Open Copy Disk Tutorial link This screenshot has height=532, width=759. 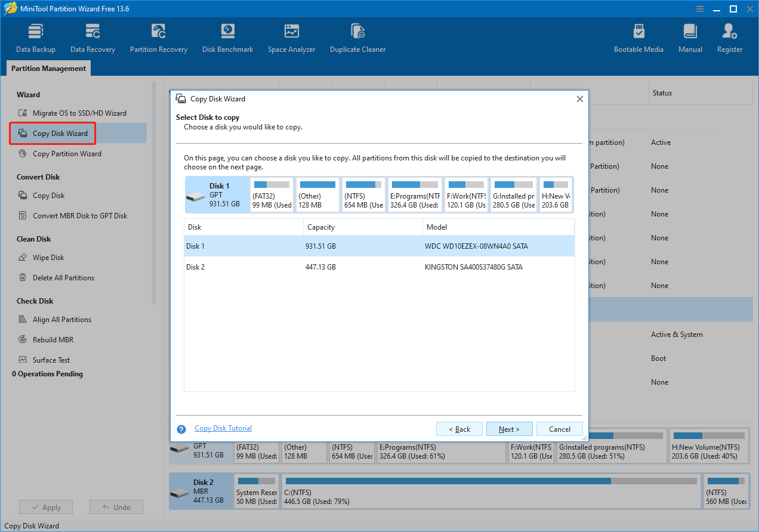click(x=223, y=428)
